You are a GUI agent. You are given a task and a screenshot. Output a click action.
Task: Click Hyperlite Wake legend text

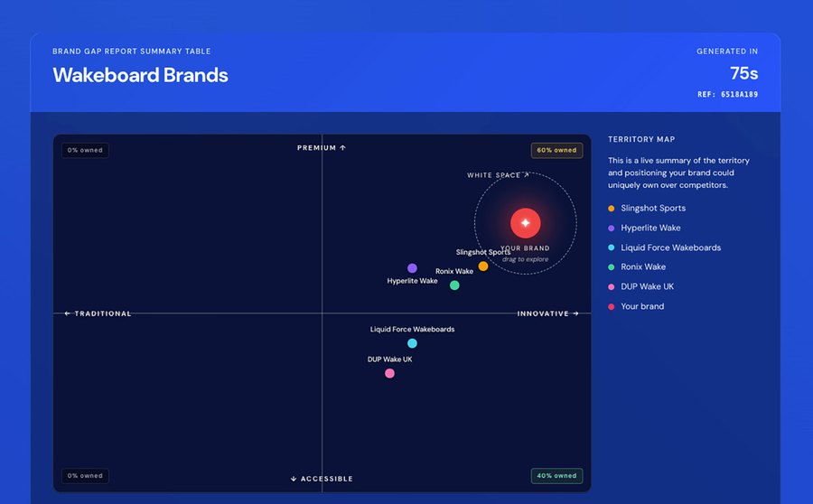pyautogui.click(x=650, y=228)
